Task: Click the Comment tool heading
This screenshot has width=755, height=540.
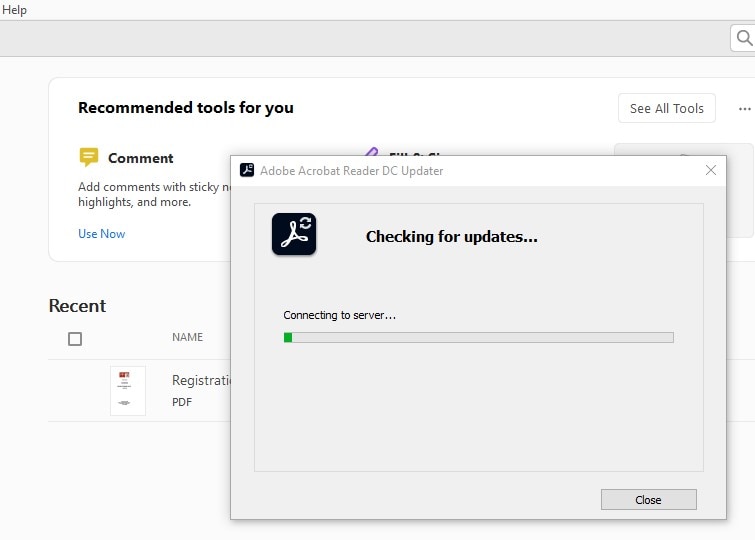Action: click(x=141, y=158)
